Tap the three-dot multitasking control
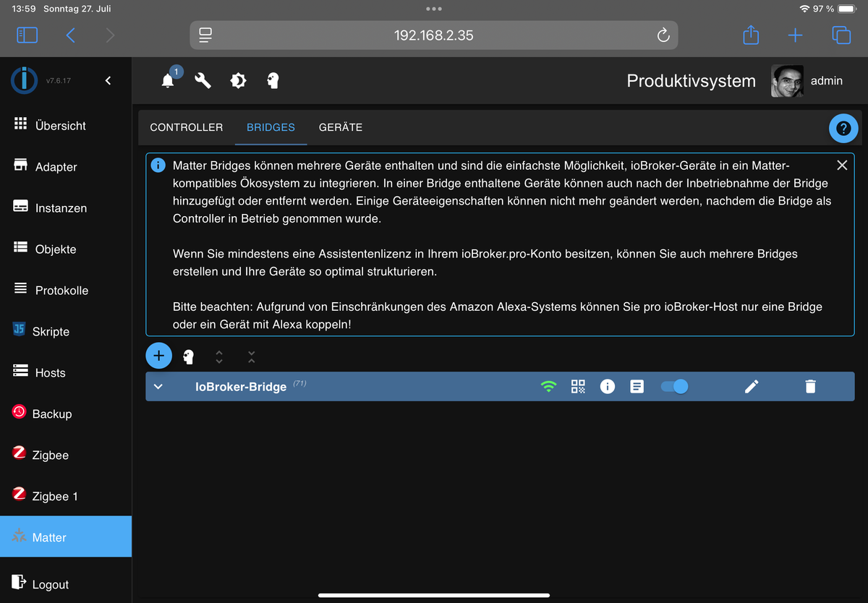This screenshot has height=603, width=868. coord(434,9)
